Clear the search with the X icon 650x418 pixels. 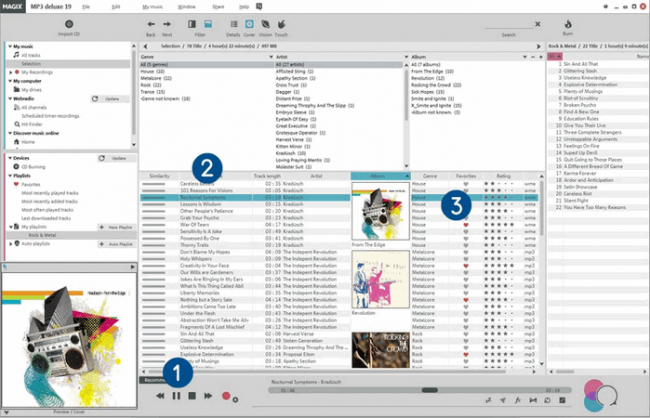[x=538, y=24]
